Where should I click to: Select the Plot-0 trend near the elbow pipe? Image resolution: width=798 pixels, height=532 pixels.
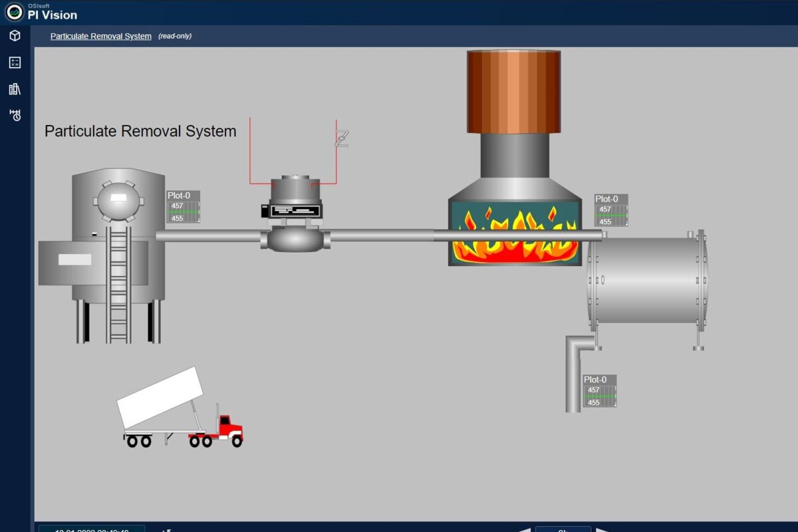pyautogui.click(x=600, y=391)
